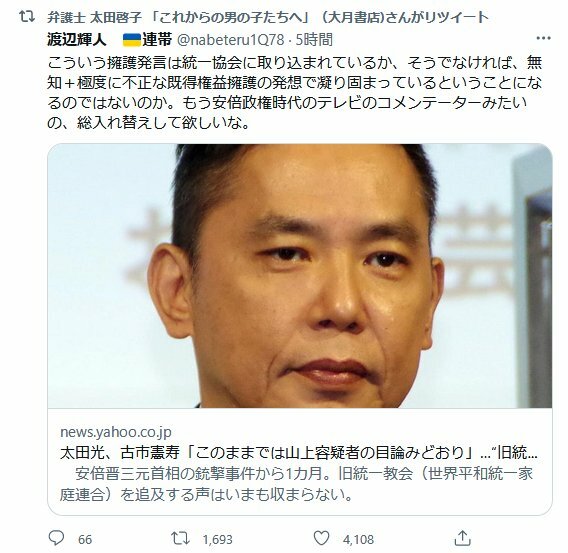Open the three-dot more options menu
The width and height of the screenshot is (568, 553).
[x=543, y=38]
